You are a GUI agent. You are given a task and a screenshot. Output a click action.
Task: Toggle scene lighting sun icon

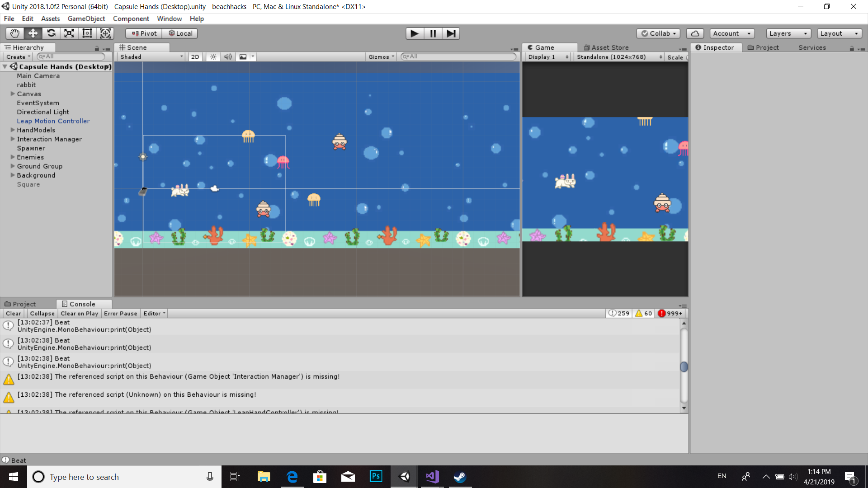click(213, 57)
